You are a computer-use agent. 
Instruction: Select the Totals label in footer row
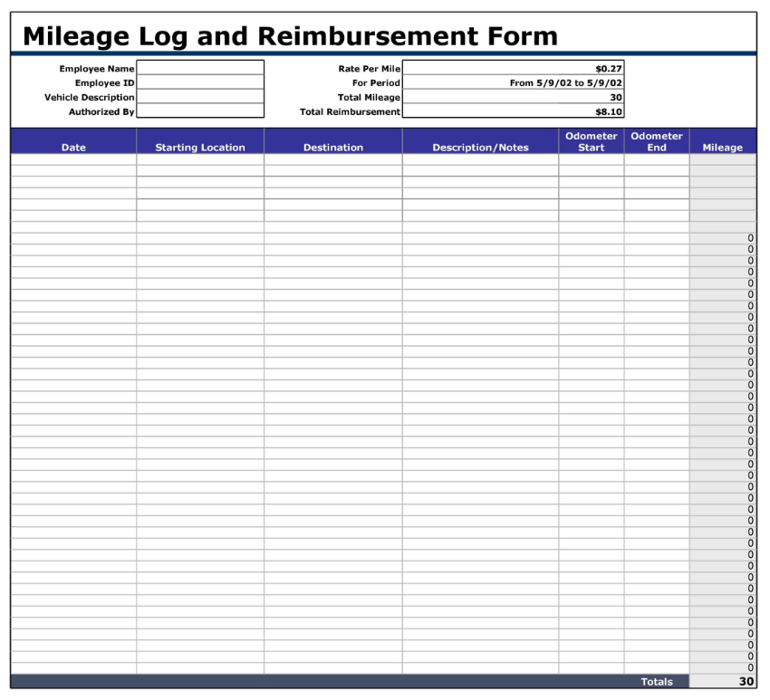pyautogui.click(x=657, y=682)
